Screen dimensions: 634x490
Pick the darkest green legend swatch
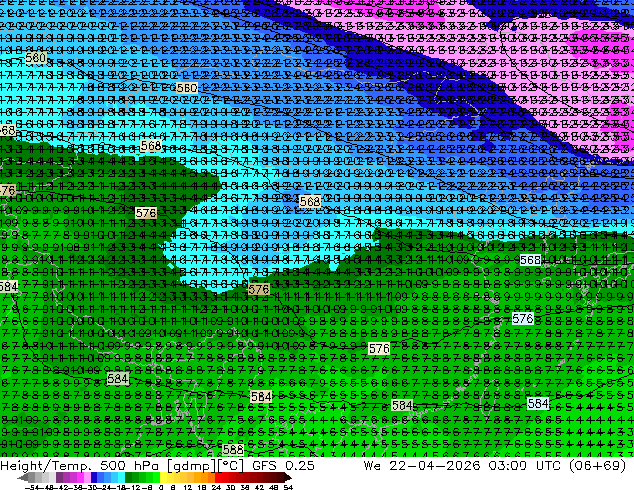click(129, 478)
